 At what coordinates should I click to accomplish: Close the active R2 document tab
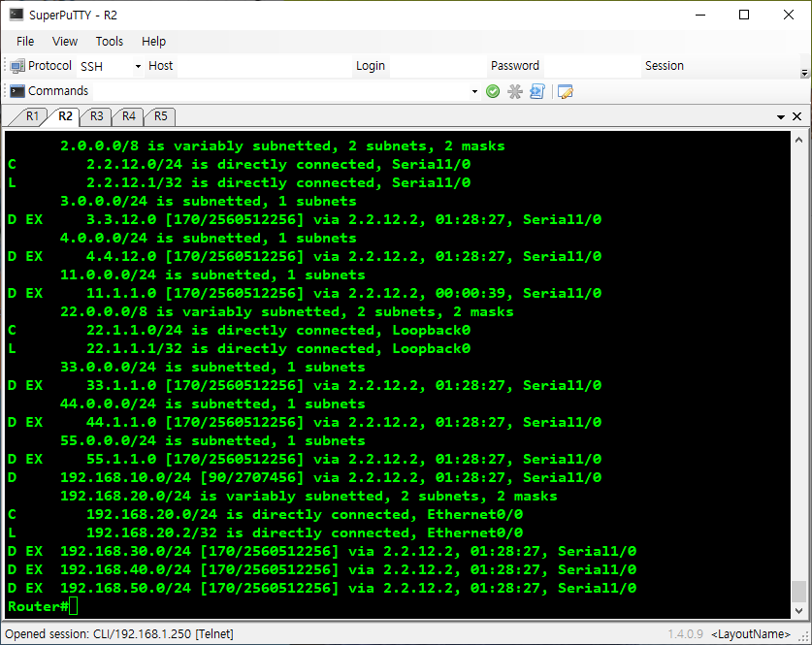[797, 116]
